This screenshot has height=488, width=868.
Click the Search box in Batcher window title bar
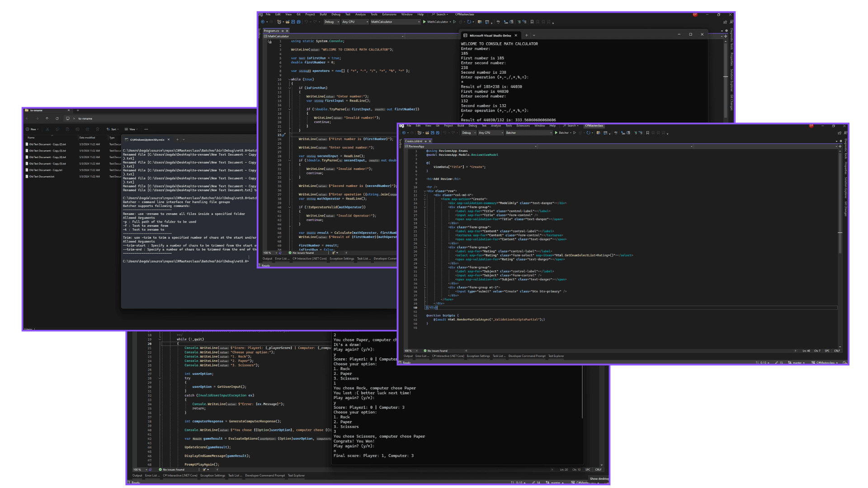click(x=571, y=126)
